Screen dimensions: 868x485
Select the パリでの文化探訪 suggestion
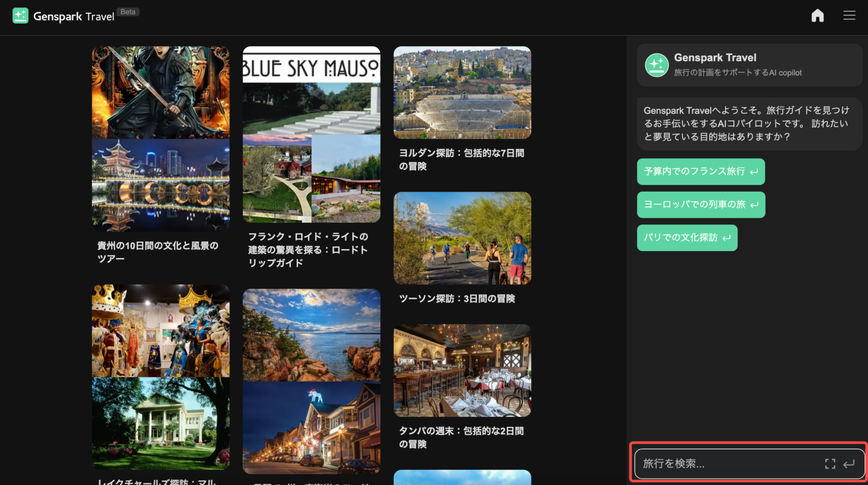coord(681,238)
